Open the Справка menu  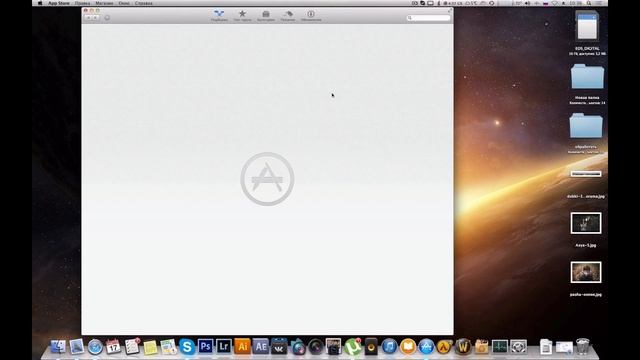point(144,3)
